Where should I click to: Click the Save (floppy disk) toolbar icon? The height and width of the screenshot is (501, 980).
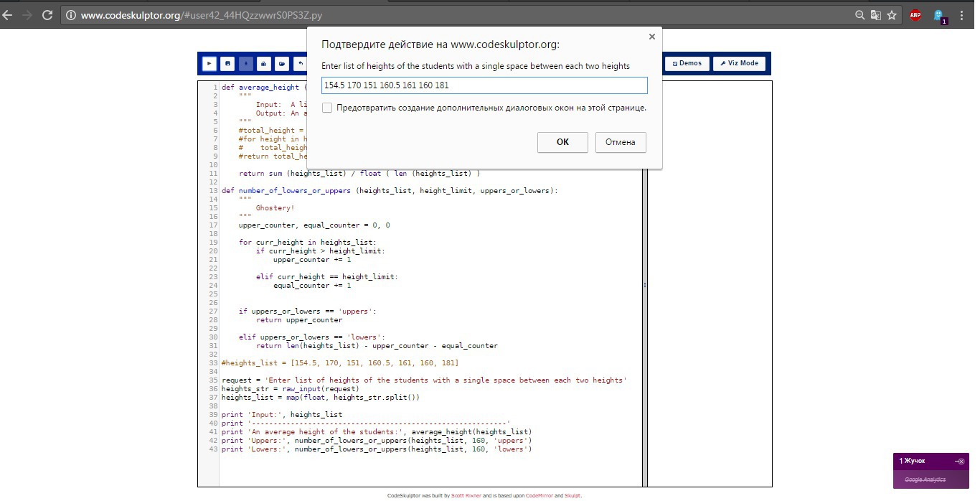(x=227, y=63)
